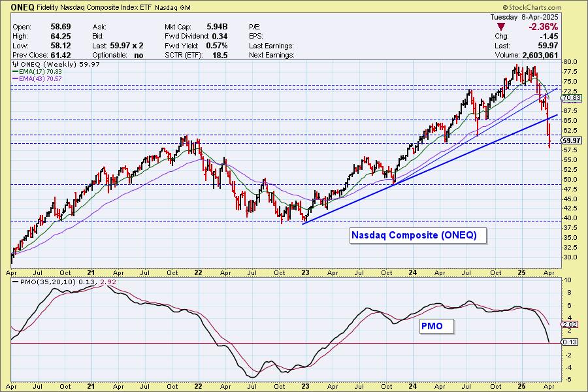Click the 70.83 price tag on right axis

coord(572,98)
